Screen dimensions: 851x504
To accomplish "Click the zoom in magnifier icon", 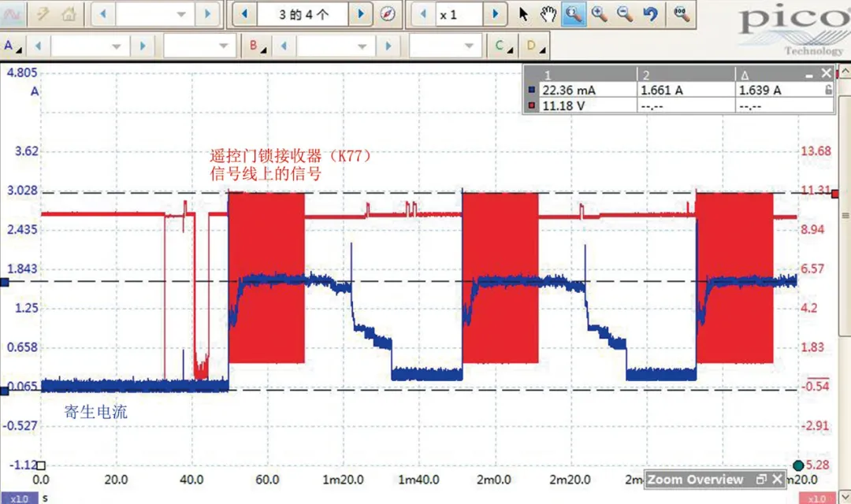I will 599,14.
